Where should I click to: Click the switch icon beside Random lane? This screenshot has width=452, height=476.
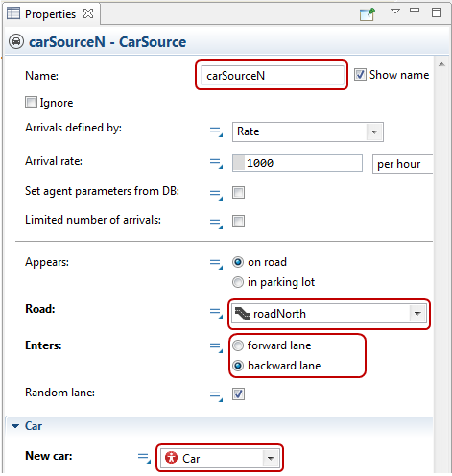(x=216, y=396)
